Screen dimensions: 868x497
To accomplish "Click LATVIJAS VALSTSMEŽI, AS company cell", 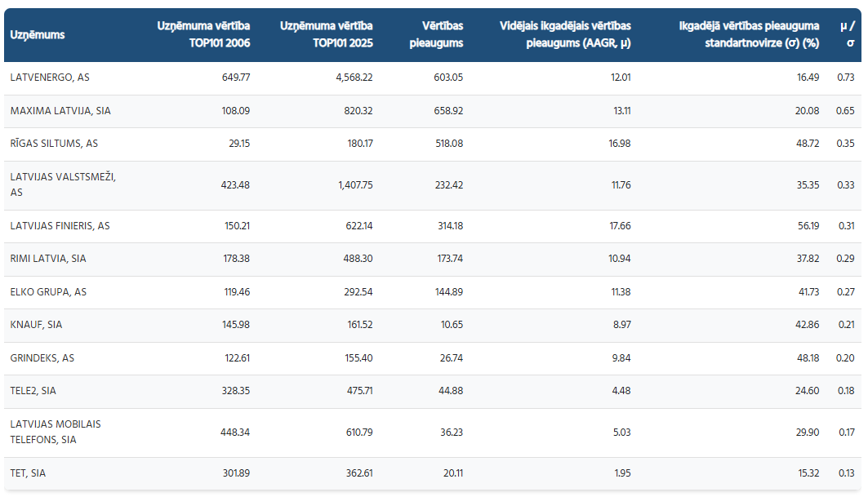I will 63,184.
